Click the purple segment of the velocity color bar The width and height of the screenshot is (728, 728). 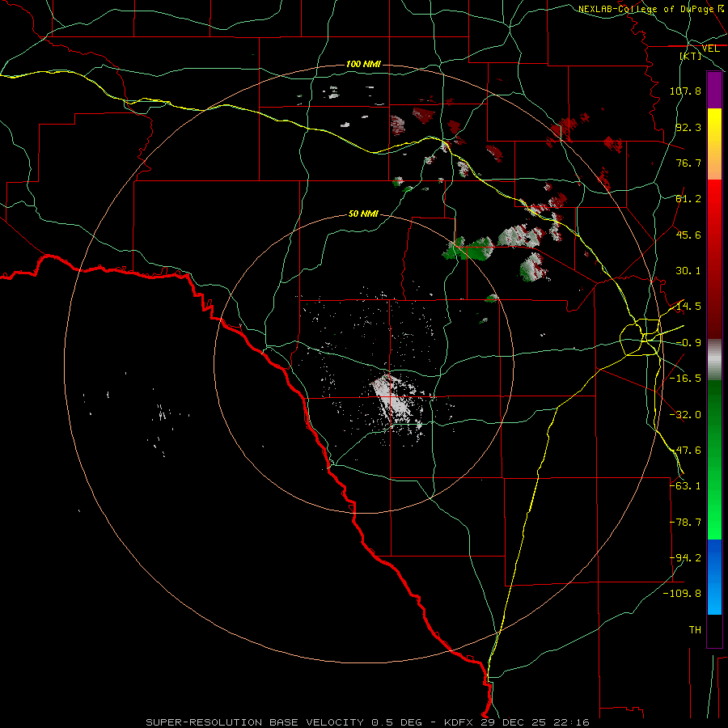click(x=714, y=90)
